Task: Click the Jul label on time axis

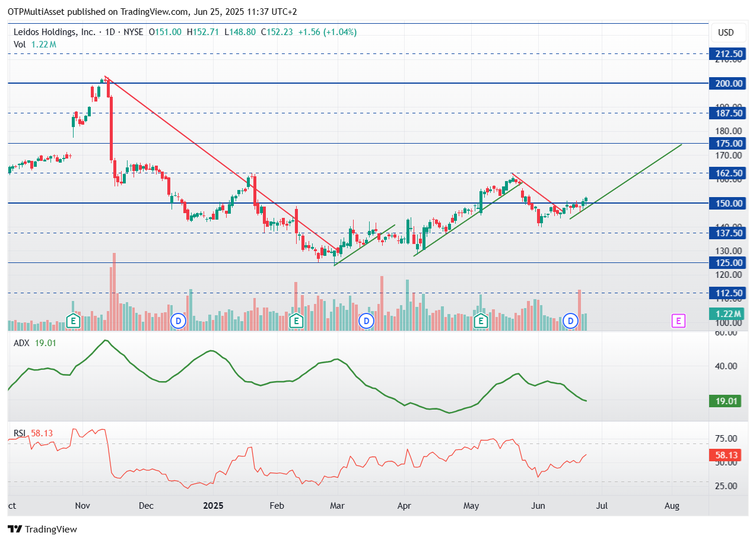Action: [x=602, y=506]
